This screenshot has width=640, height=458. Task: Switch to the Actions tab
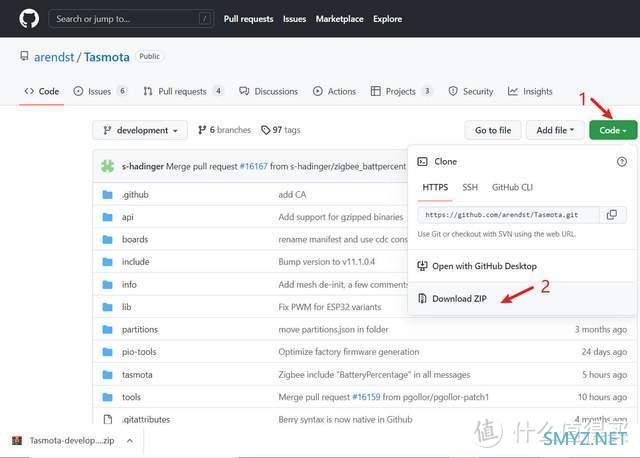pos(334,91)
